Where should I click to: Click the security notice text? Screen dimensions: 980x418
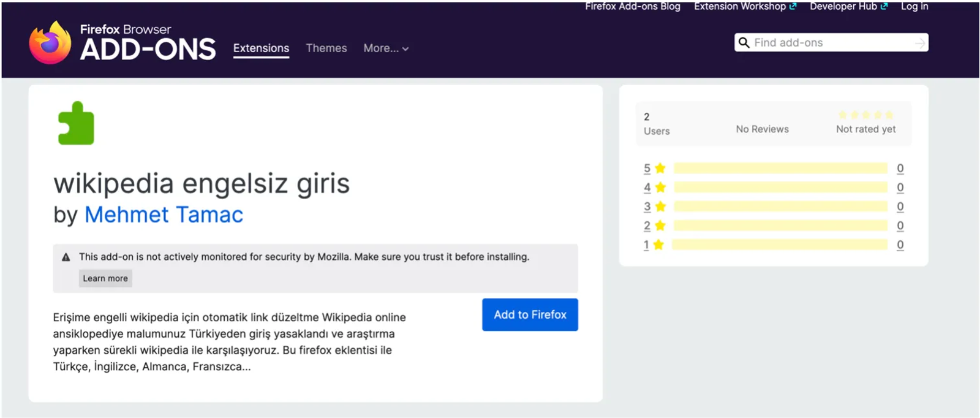click(x=304, y=257)
